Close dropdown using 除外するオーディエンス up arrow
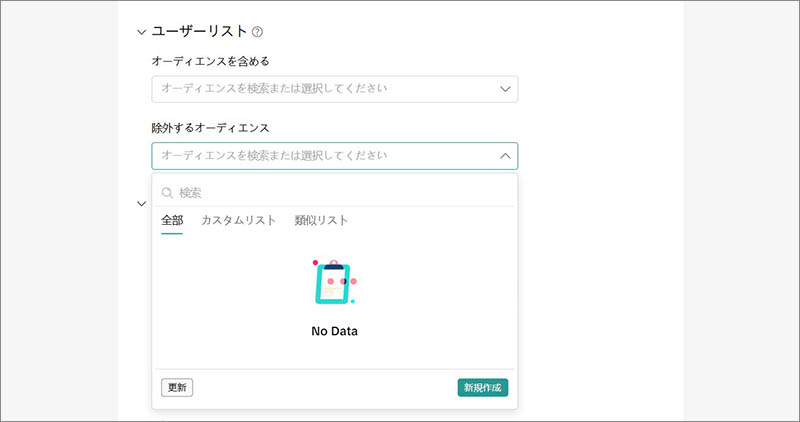Screen dimensions: 800x422 click(x=505, y=156)
